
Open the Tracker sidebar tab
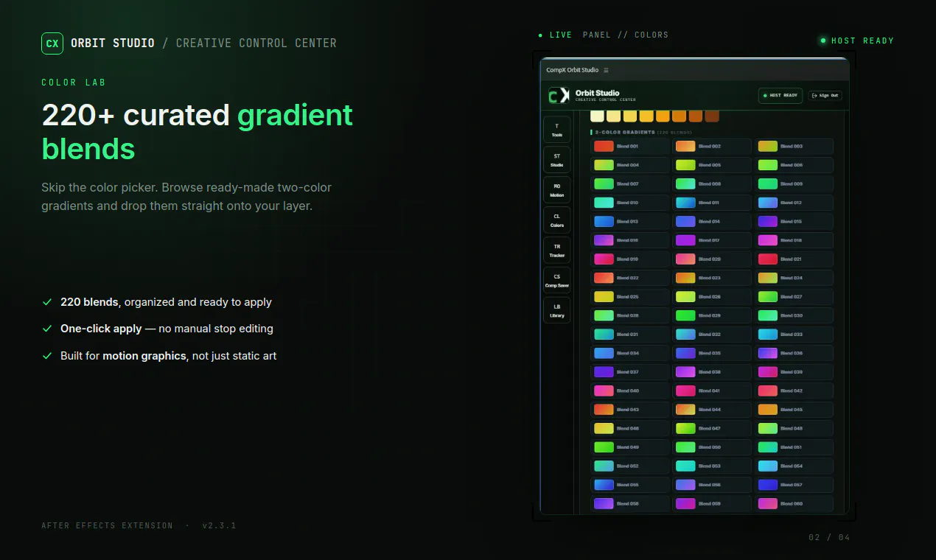tap(557, 251)
